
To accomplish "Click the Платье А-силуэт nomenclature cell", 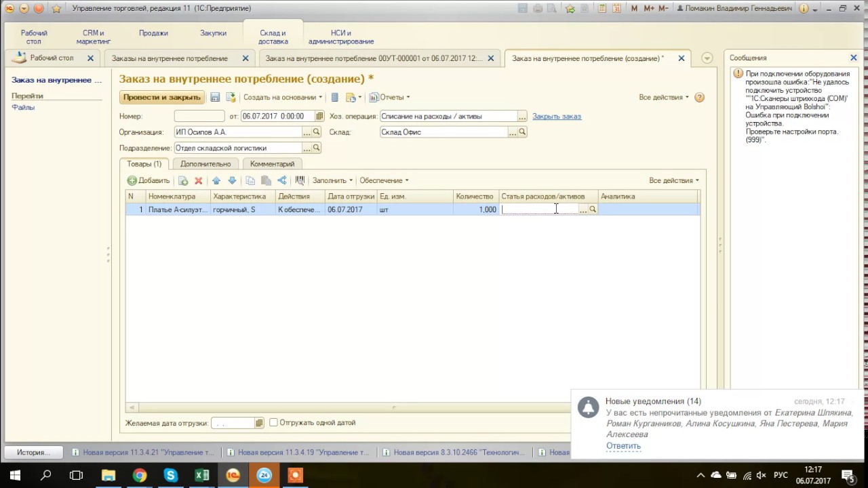I will coord(178,209).
